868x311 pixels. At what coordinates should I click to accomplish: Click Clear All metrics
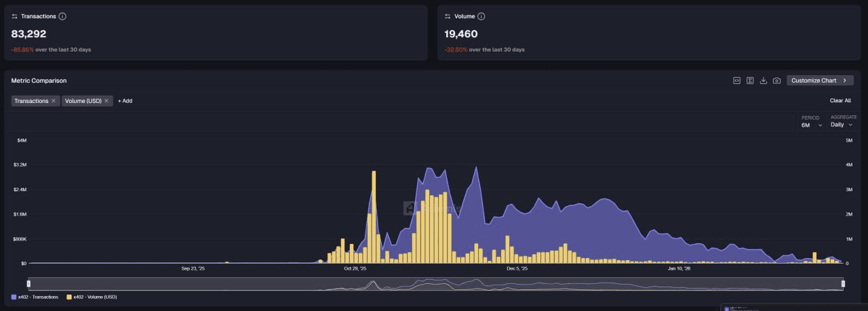[840, 101]
